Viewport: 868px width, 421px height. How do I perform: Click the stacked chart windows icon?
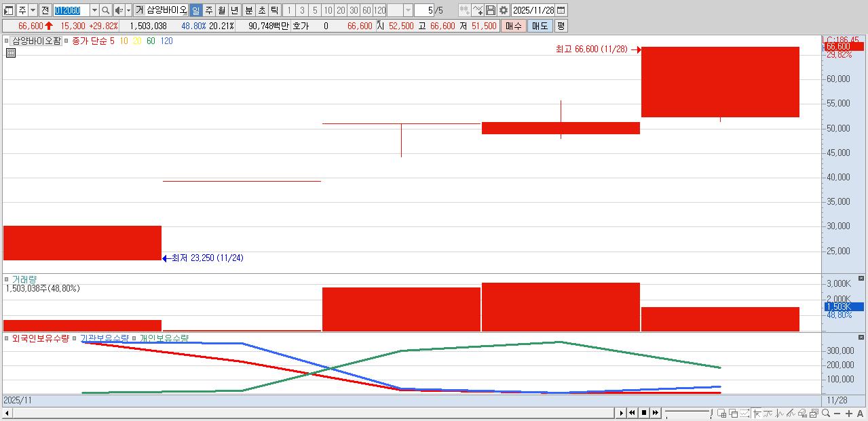(x=814, y=413)
